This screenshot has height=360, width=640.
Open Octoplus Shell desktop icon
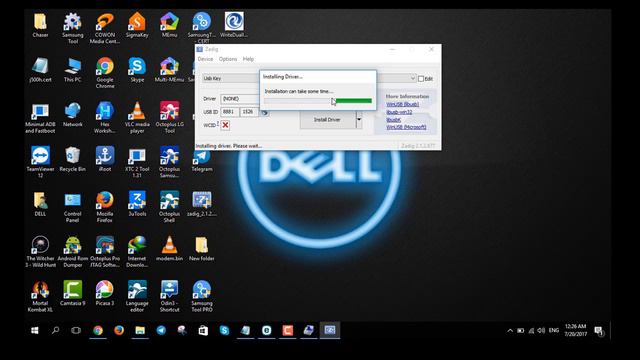169,207
